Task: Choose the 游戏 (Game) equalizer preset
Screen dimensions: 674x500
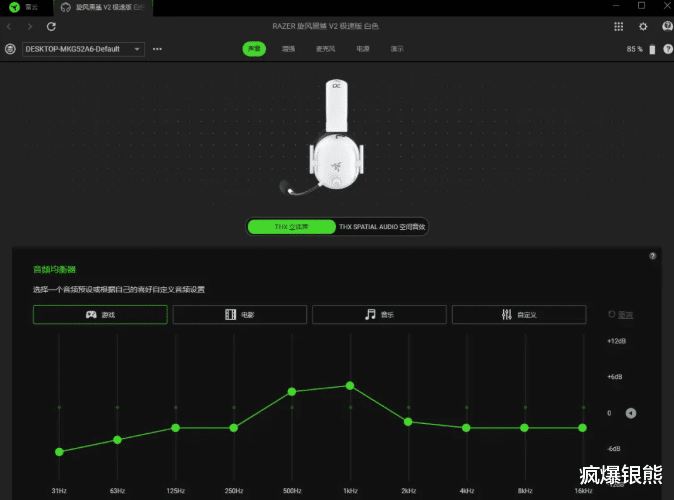Action: pyautogui.click(x=100, y=315)
